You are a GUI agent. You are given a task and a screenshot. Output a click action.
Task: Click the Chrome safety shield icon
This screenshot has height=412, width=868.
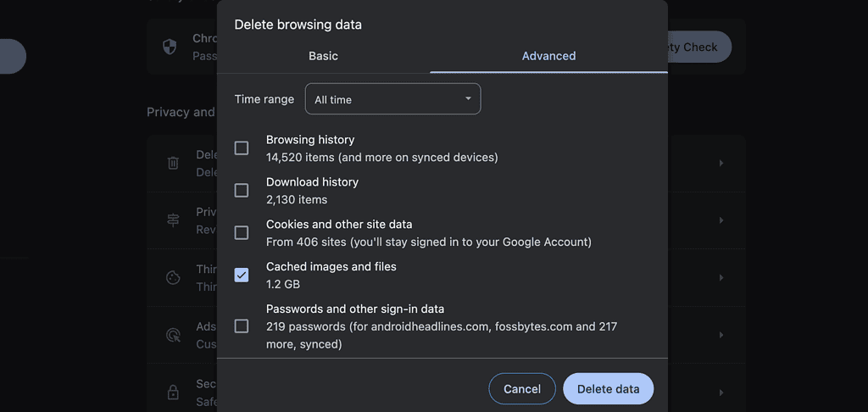click(x=170, y=47)
